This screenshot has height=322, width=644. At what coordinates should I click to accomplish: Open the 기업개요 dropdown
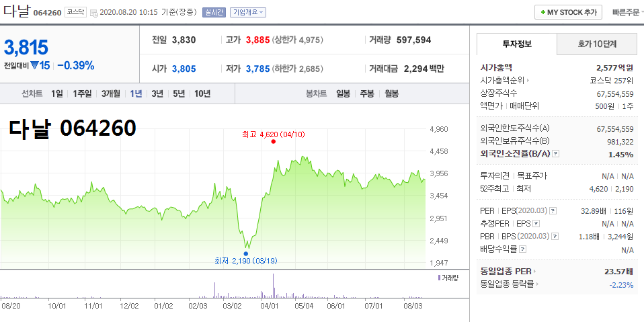point(248,12)
